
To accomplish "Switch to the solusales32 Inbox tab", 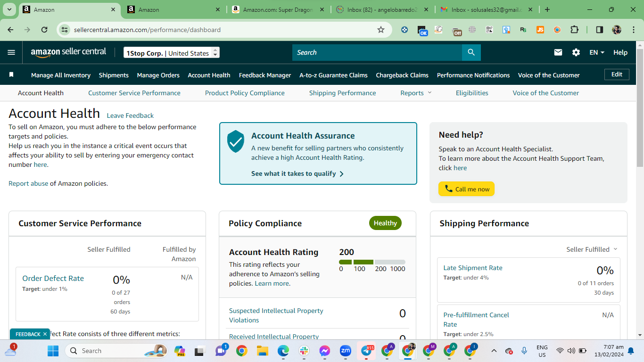I will click(x=487, y=9).
